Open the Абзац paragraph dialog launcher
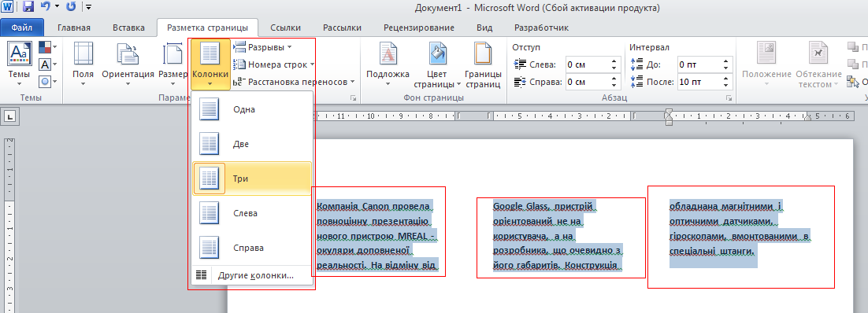This screenshot has height=313, width=868. coord(729,98)
